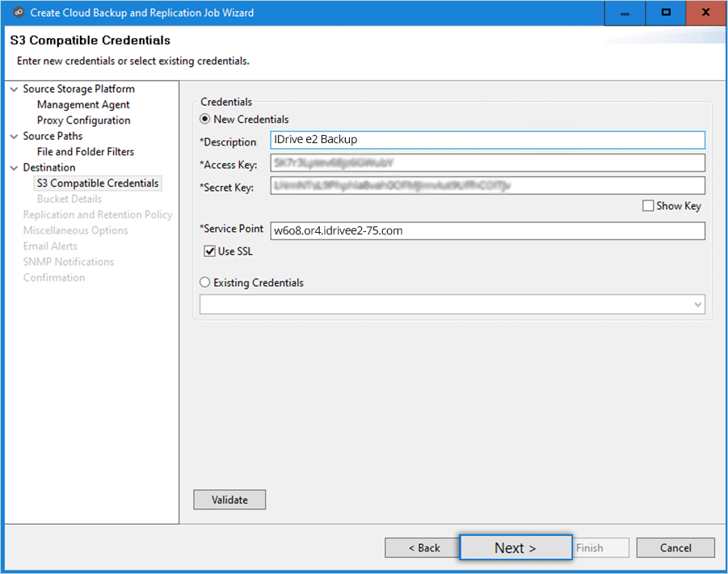Viewport: 728px width, 574px height.
Task: Select the Existing Credentials radio button
Action: [x=205, y=283]
